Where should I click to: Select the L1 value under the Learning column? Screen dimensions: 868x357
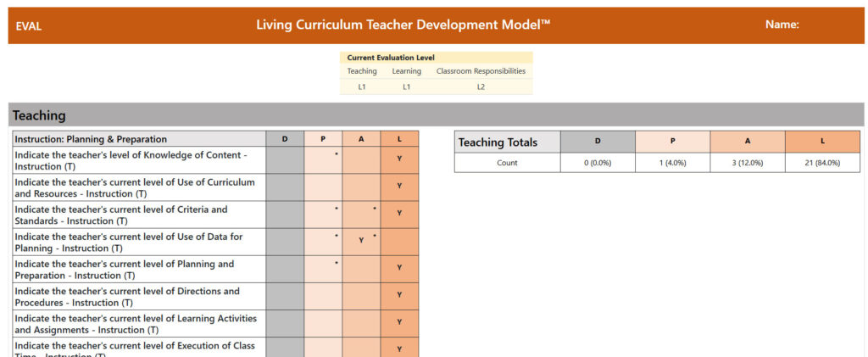tap(406, 86)
